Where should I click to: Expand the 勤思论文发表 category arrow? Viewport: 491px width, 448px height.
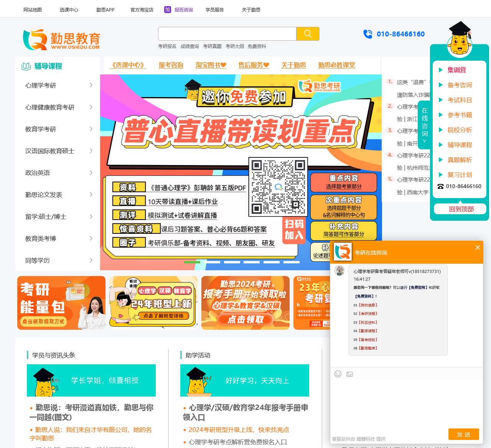91,195
